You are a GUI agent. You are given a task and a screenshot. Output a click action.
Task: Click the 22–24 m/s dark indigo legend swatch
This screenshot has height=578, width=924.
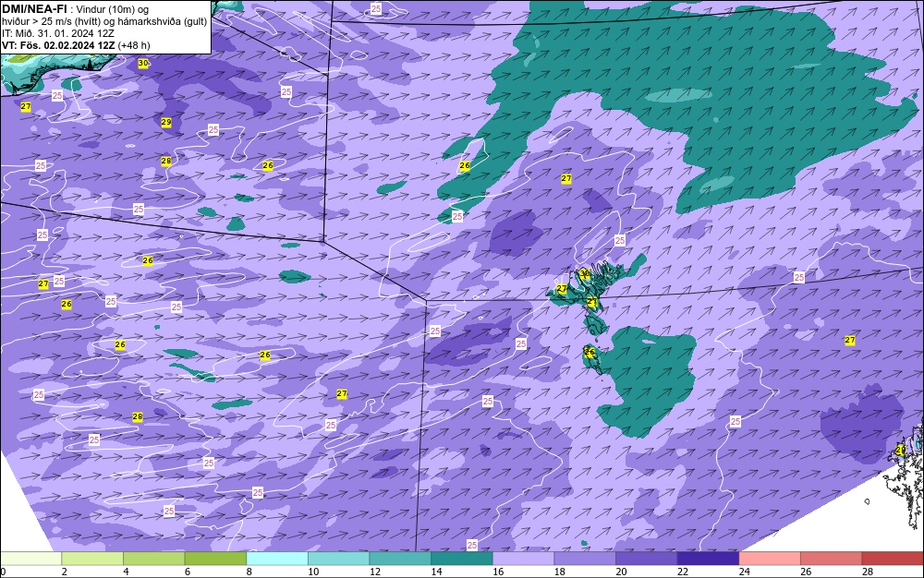(709, 558)
